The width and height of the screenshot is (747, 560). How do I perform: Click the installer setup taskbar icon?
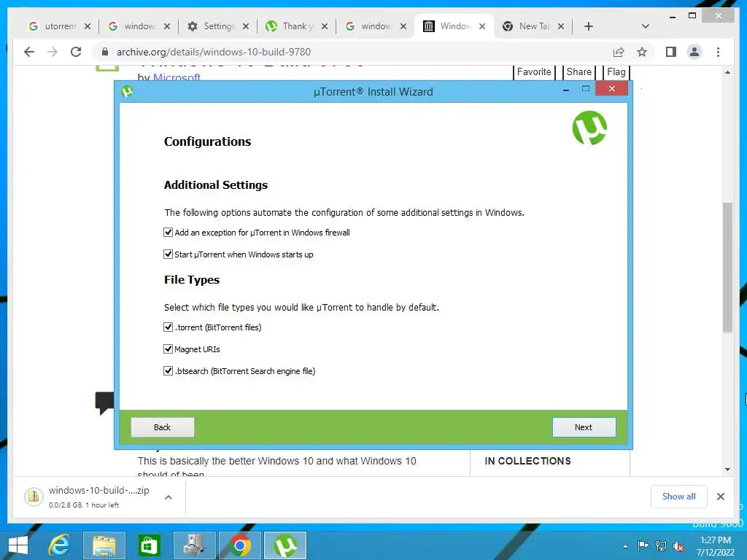[194, 545]
